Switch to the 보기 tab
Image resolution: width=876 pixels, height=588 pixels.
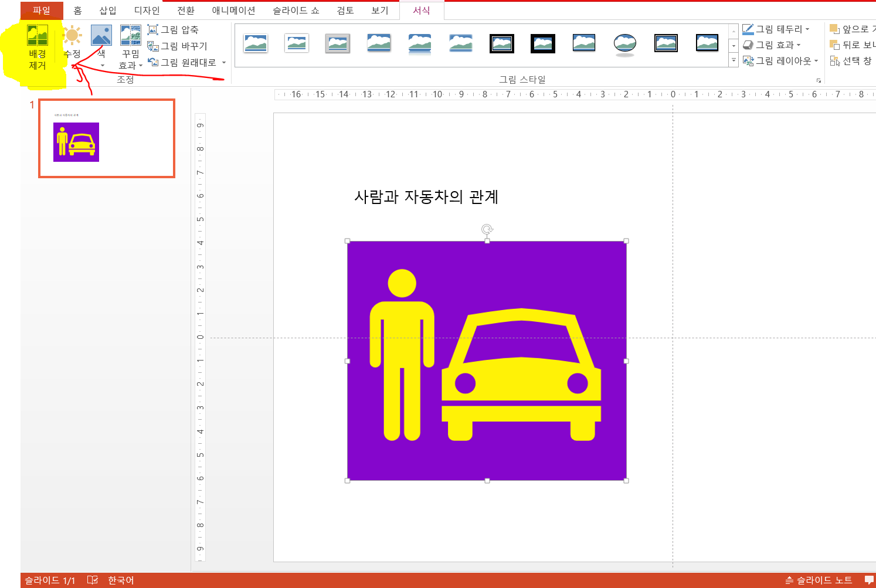coord(380,11)
